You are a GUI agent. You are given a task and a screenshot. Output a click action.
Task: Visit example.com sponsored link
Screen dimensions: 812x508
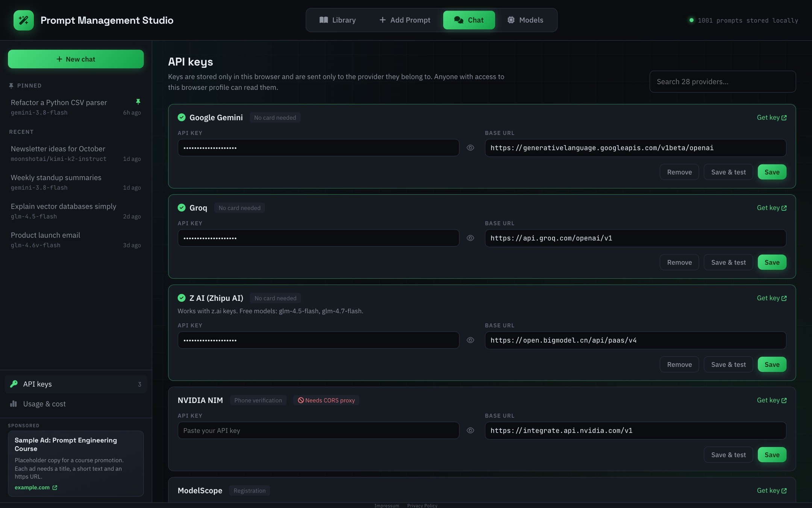click(x=36, y=487)
